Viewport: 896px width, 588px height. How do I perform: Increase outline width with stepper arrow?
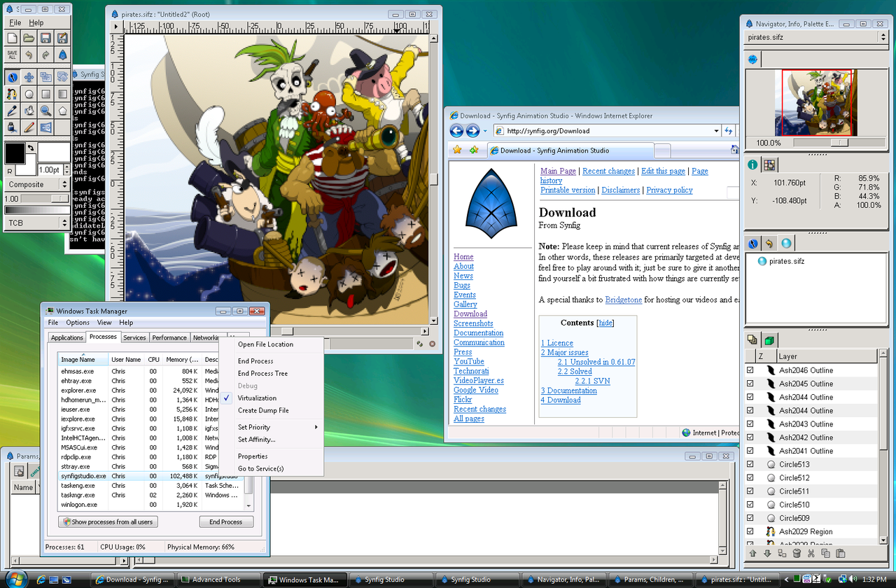tap(66, 167)
